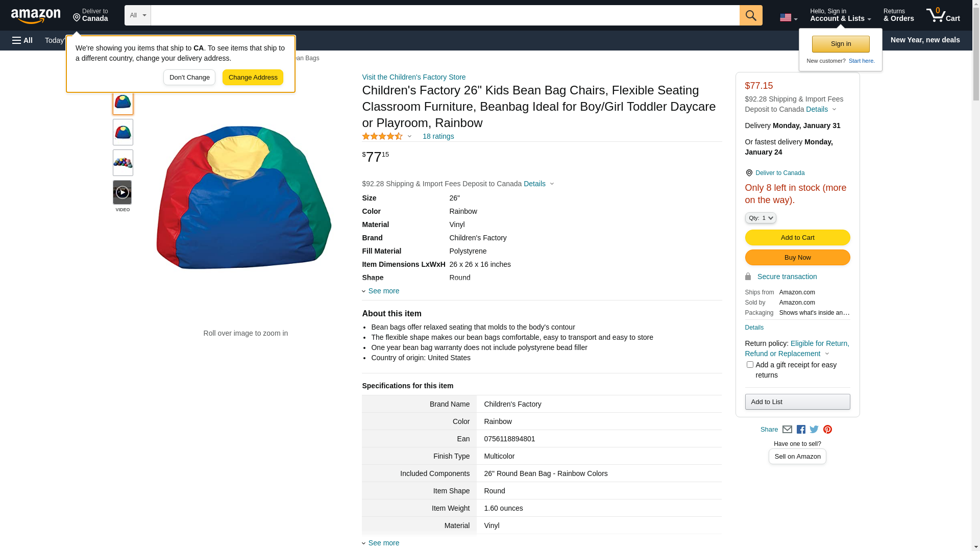Screen dimensions: 980x551
Task: Open the language flag selector
Action: pyautogui.click(x=788, y=17)
